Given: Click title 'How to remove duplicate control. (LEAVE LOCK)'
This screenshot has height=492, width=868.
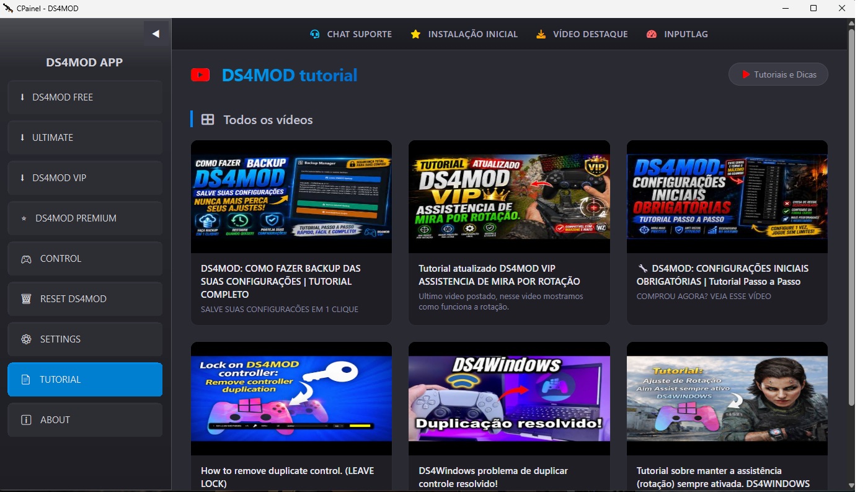Looking at the screenshot, I should [288, 477].
